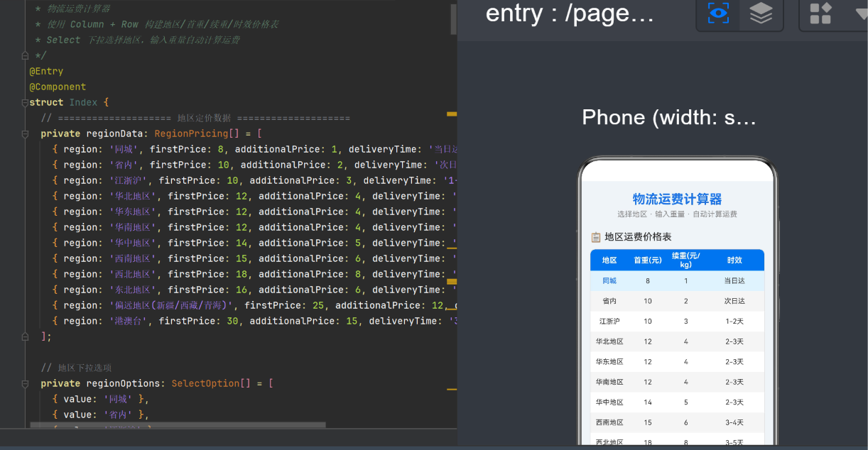The height and width of the screenshot is (450, 868).
Task: Select the 西南地区 cell in preview table
Action: pyautogui.click(x=609, y=422)
